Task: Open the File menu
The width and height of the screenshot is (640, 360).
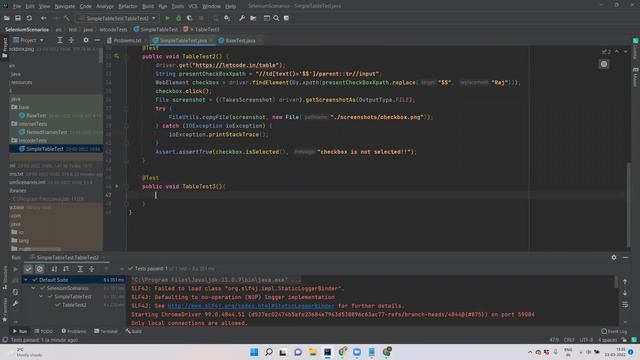Action: (x=17, y=6)
